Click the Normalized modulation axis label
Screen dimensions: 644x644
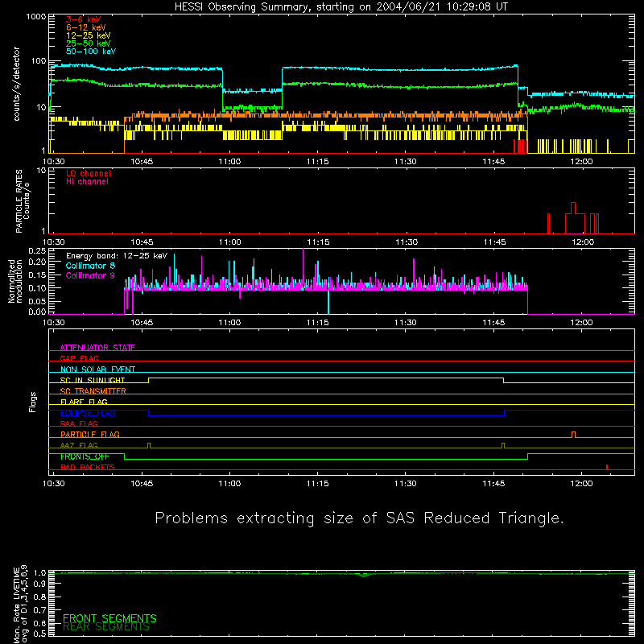15,281
